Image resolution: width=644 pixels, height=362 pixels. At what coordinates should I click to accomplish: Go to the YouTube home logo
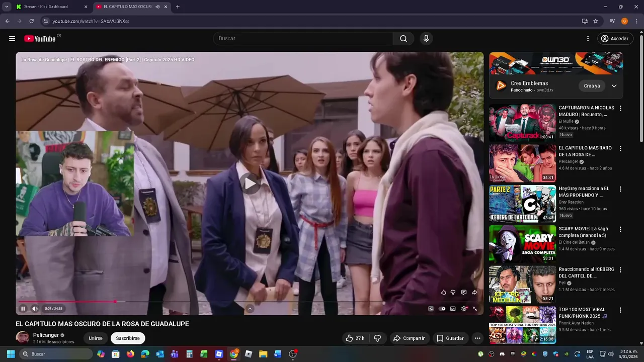(40, 39)
